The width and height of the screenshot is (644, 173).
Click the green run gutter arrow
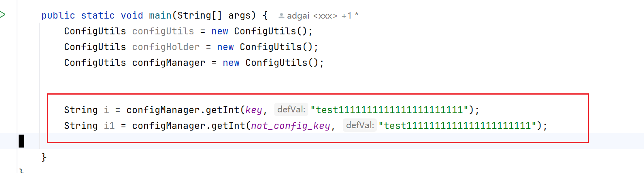point(2,15)
